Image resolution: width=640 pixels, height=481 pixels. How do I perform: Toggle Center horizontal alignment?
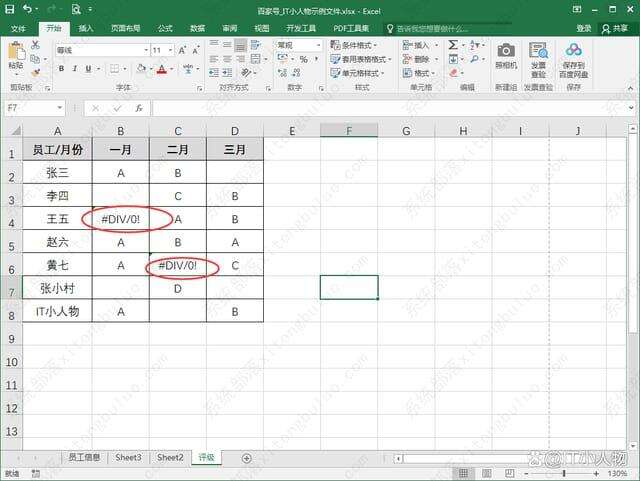click(x=227, y=59)
